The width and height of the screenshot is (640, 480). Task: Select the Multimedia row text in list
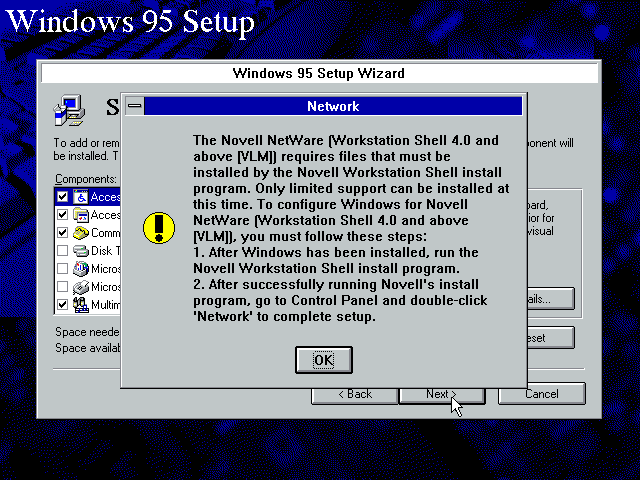click(105, 304)
